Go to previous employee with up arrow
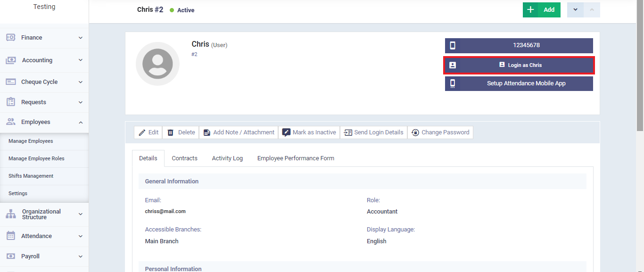 point(592,10)
